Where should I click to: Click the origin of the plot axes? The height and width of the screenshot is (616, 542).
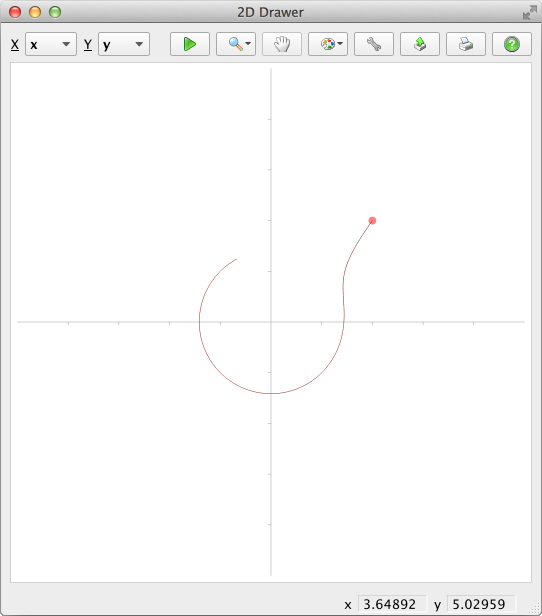click(271, 322)
